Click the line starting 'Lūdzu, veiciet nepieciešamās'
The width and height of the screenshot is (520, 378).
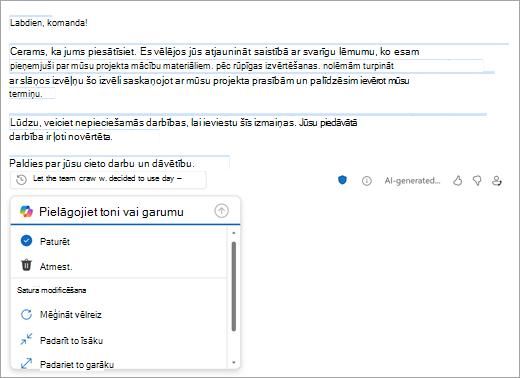[x=183, y=123]
